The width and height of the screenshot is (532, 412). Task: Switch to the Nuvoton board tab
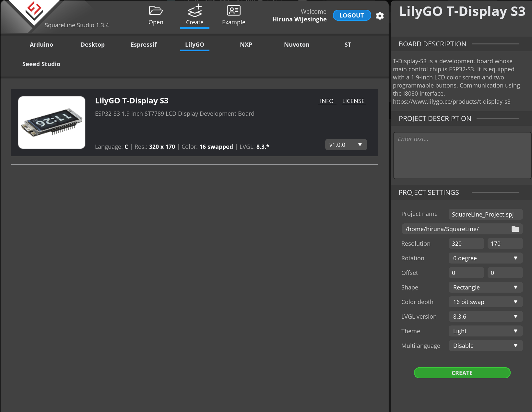pyautogui.click(x=297, y=45)
